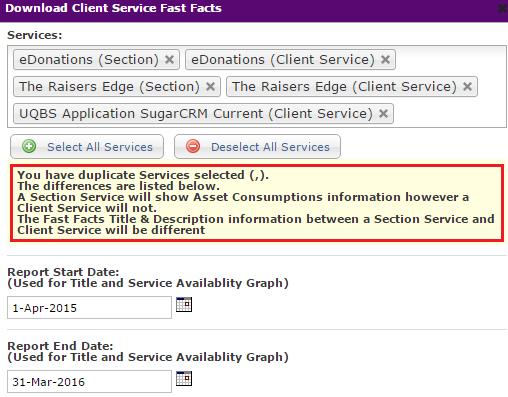This screenshot has height=397, width=508.
Task: Click Select All Services button
Action: click(x=87, y=147)
